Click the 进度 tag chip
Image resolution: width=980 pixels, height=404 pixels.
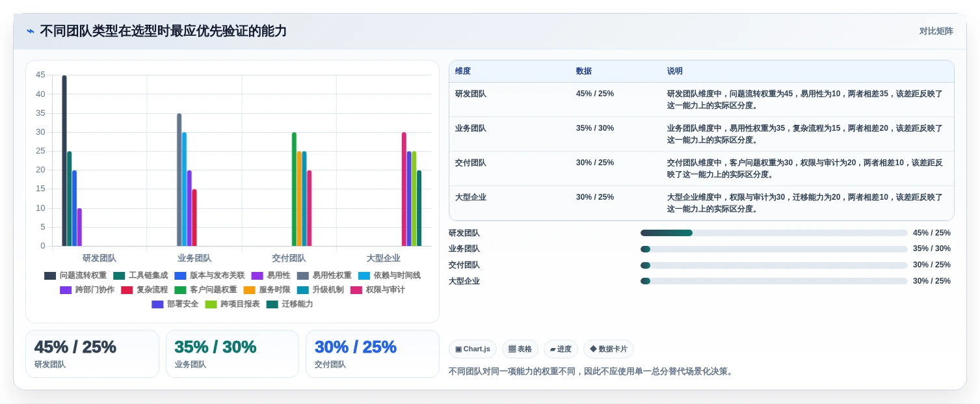coord(561,349)
